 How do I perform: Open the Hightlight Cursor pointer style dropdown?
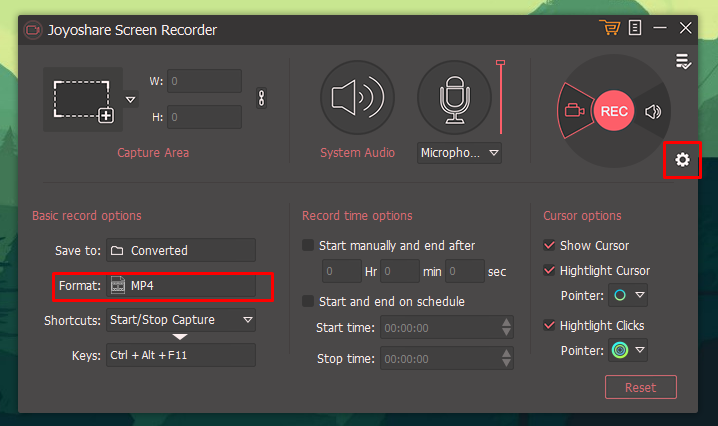(628, 295)
